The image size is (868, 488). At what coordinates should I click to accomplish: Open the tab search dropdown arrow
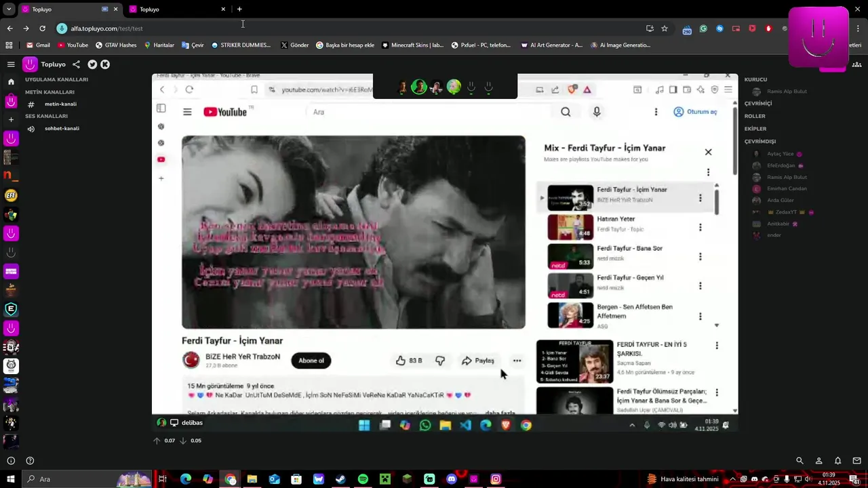(x=9, y=9)
